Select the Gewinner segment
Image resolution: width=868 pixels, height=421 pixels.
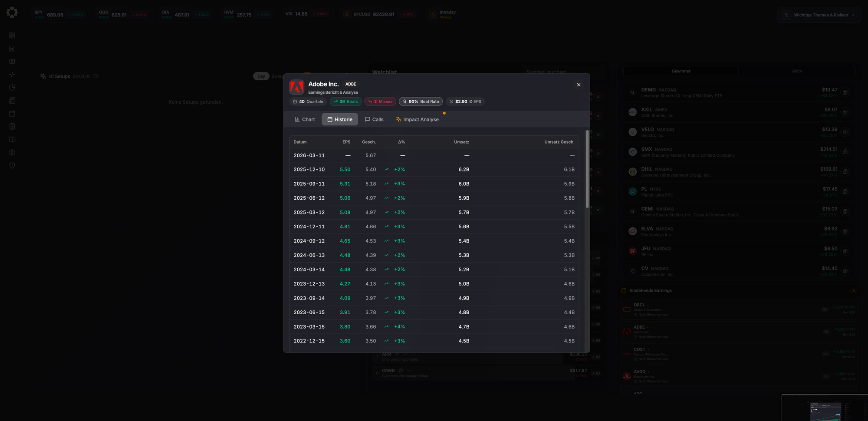681,71
